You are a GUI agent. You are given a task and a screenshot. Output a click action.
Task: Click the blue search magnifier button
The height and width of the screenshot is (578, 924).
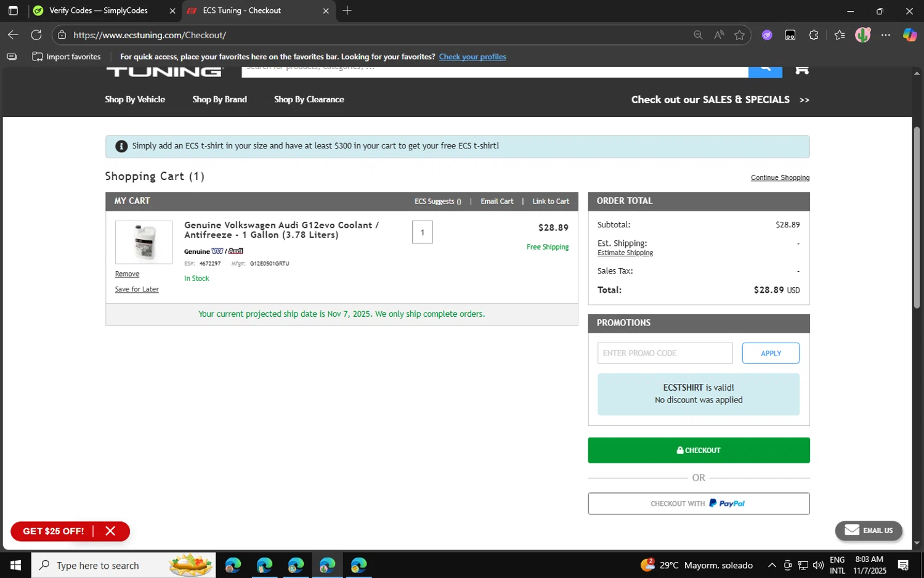click(765, 71)
